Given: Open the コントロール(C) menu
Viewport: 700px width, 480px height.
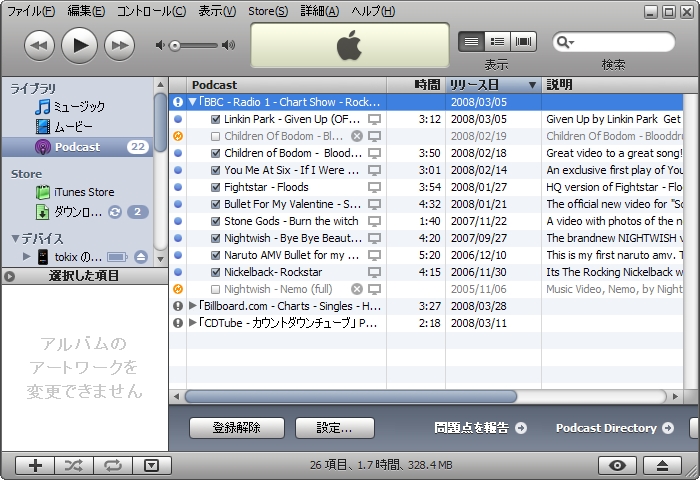Looking at the screenshot, I should tap(151, 11).
